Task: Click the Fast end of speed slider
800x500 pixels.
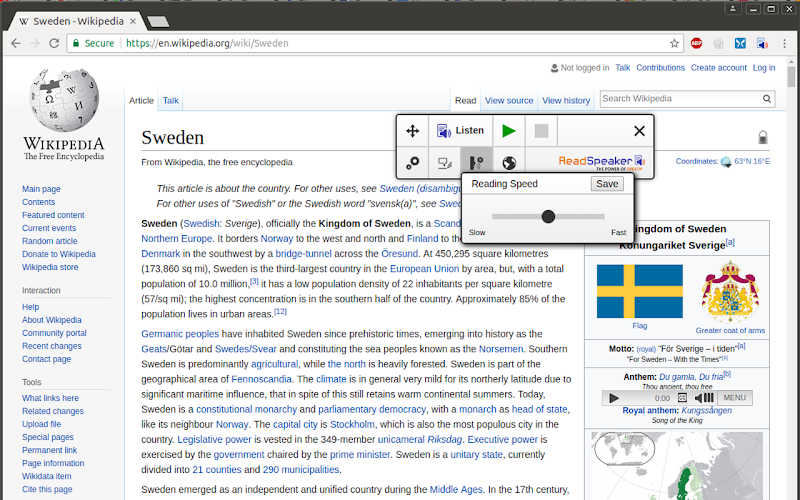Action: click(x=618, y=233)
